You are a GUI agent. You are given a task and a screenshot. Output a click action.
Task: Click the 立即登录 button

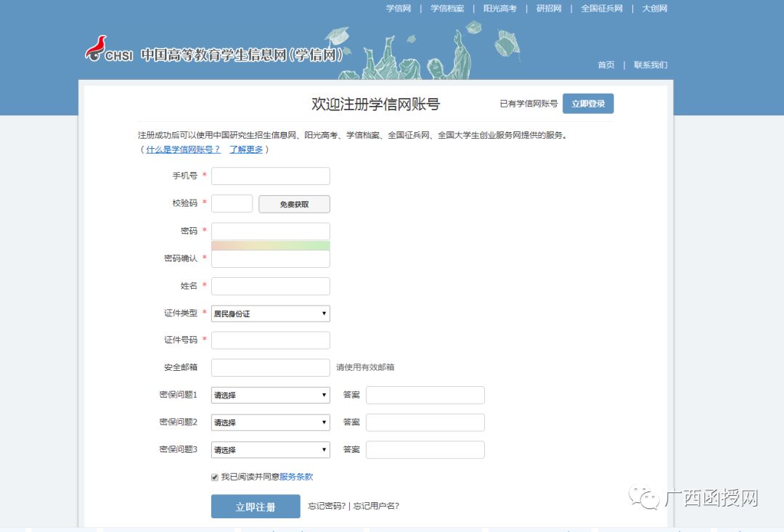pyautogui.click(x=588, y=104)
